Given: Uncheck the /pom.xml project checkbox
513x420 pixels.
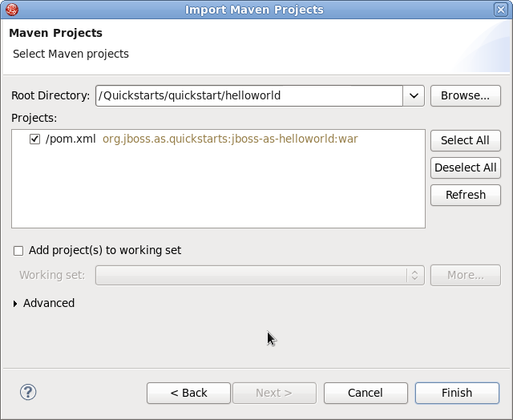Looking at the screenshot, I should pyautogui.click(x=34, y=139).
